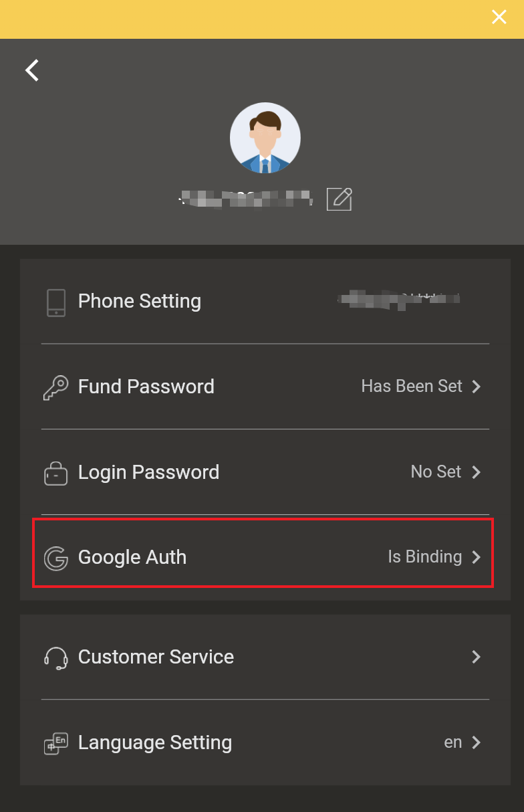524x812 pixels.
Task: Click the Has Been Set status text
Action: (412, 386)
